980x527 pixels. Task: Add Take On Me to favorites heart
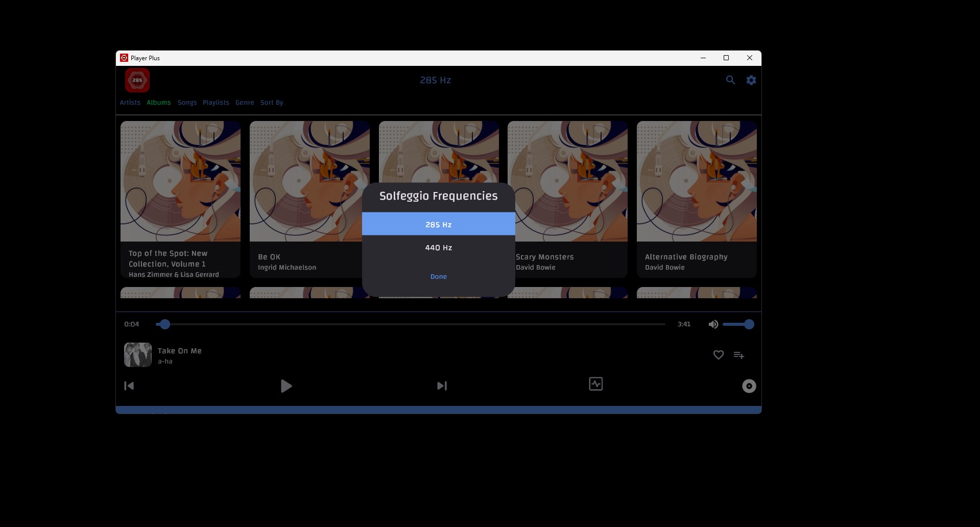719,355
